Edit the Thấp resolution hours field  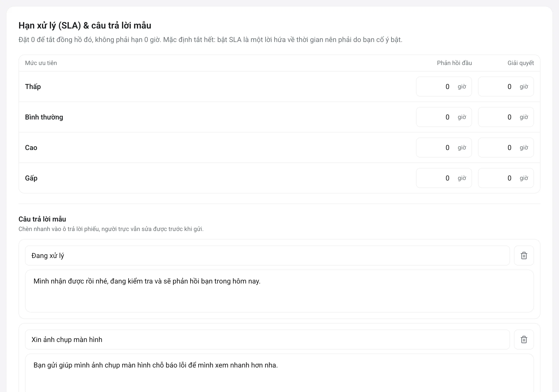[506, 86]
